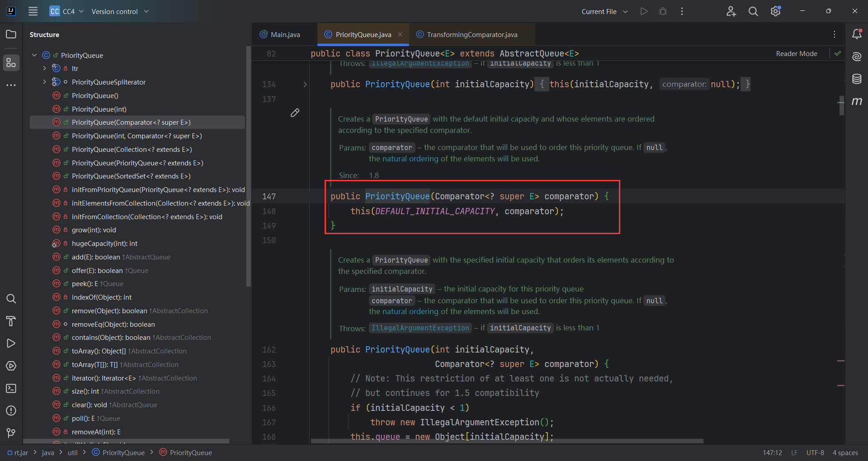Select PriorityQueue(int, Comparator) in Structure
Screen dimensions: 868x461
pyautogui.click(x=137, y=136)
